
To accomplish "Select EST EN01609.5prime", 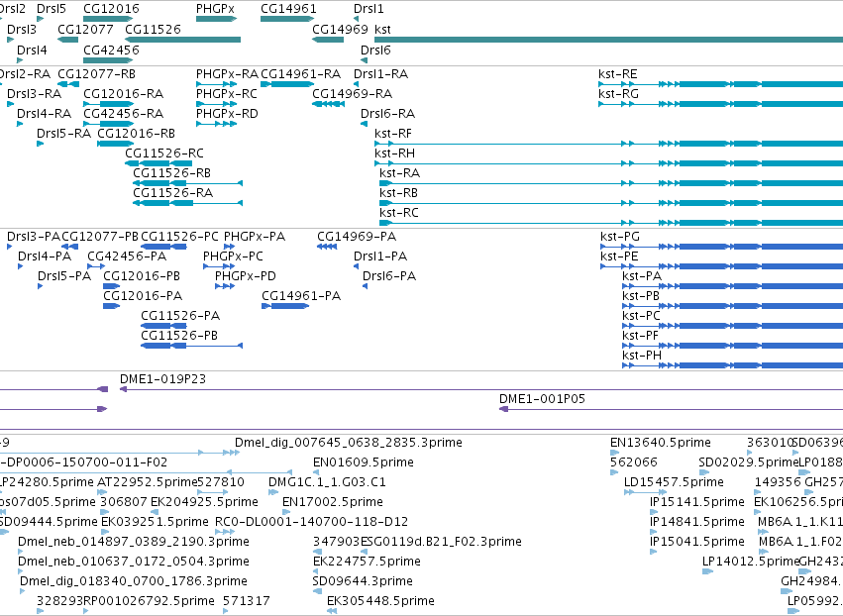I will click(x=364, y=462).
